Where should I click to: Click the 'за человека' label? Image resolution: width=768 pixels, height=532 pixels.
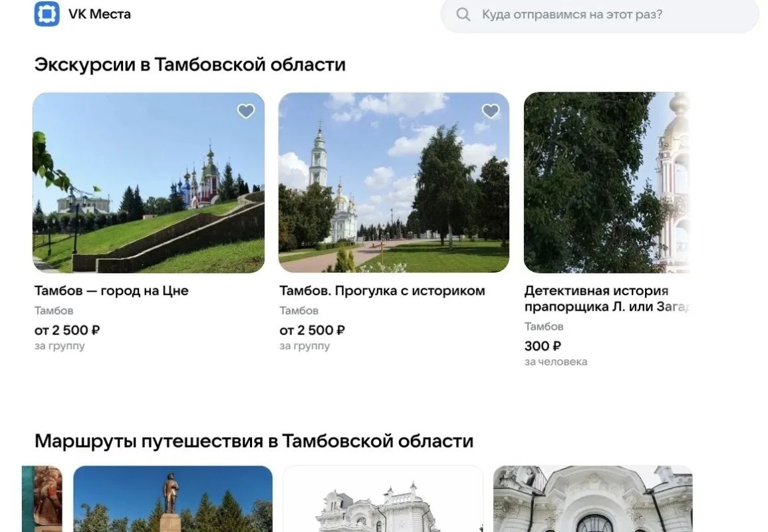tap(555, 362)
